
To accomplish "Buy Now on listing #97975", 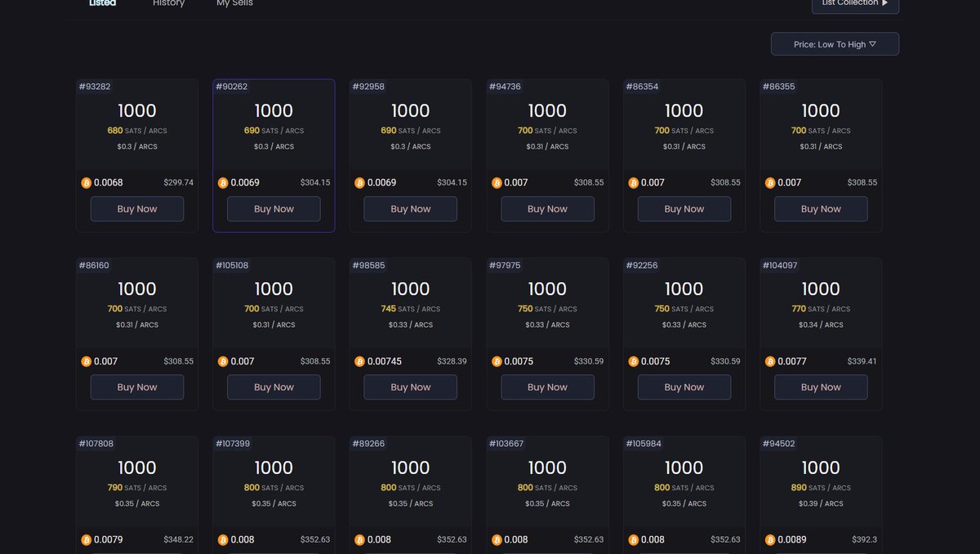I will (547, 387).
